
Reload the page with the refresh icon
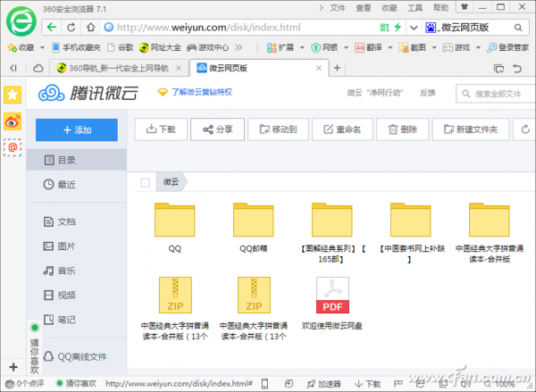point(71,28)
